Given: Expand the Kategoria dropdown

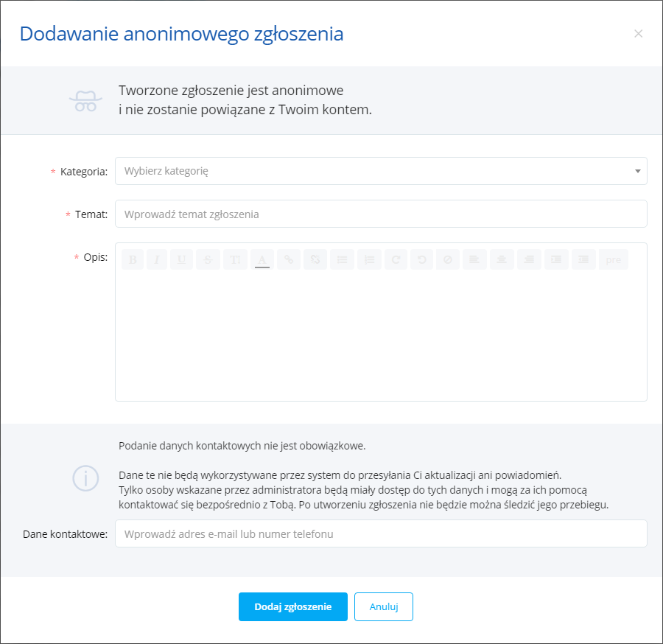Looking at the screenshot, I should (x=381, y=171).
